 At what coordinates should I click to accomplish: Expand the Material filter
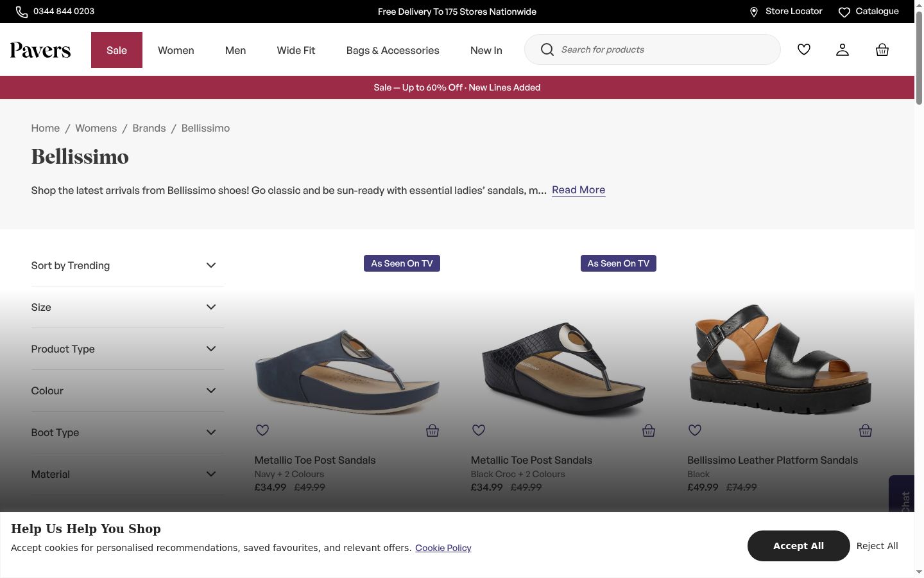click(x=128, y=474)
